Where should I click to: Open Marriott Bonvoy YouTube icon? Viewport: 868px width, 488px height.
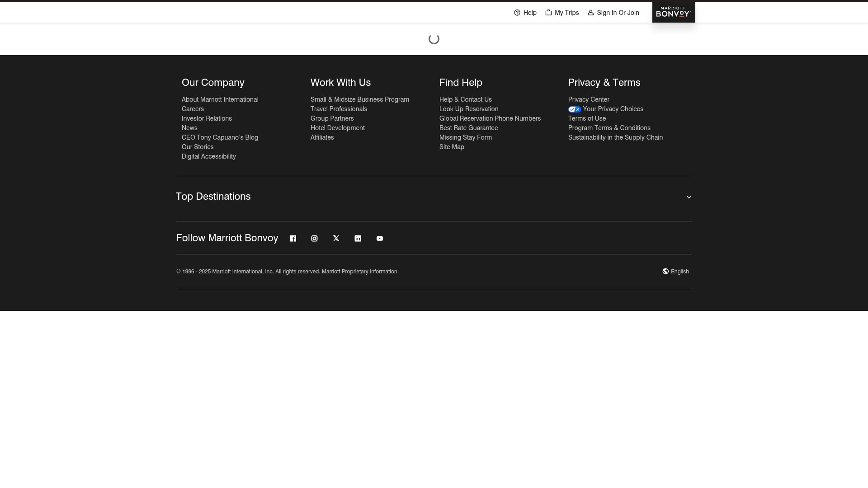[x=380, y=239]
